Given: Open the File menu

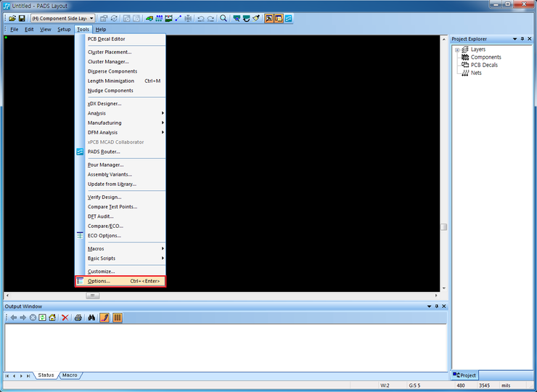Looking at the screenshot, I should [x=15, y=29].
